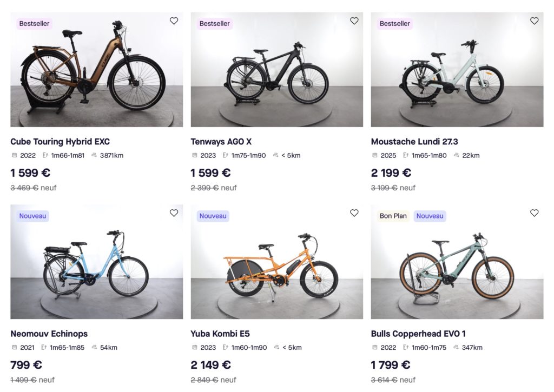Open the Cube Touring Hybrid EXC title link
The height and width of the screenshot is (392, 554).
click(60, 142)
